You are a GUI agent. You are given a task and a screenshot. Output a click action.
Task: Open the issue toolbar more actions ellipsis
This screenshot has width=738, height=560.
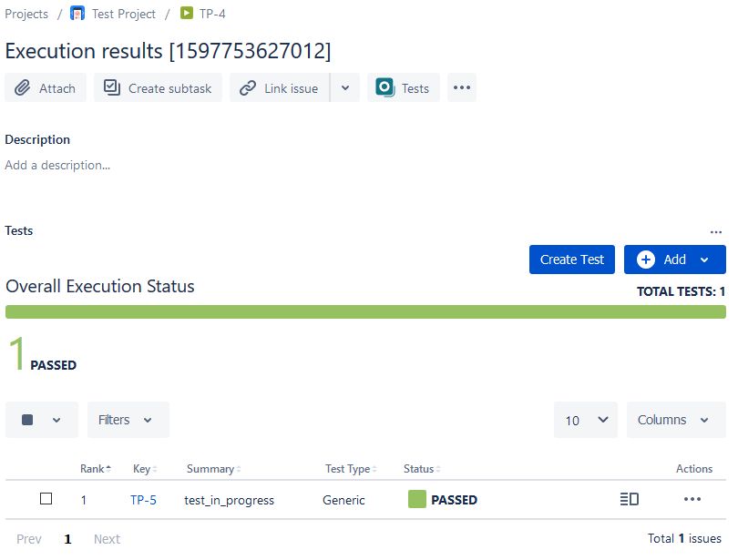[462, 88]
